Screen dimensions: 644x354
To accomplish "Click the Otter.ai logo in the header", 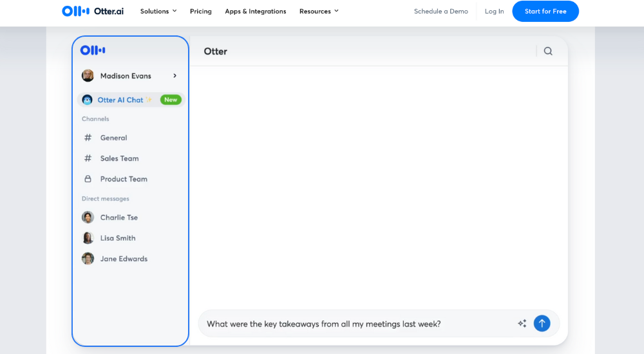I will pos(93,11).
